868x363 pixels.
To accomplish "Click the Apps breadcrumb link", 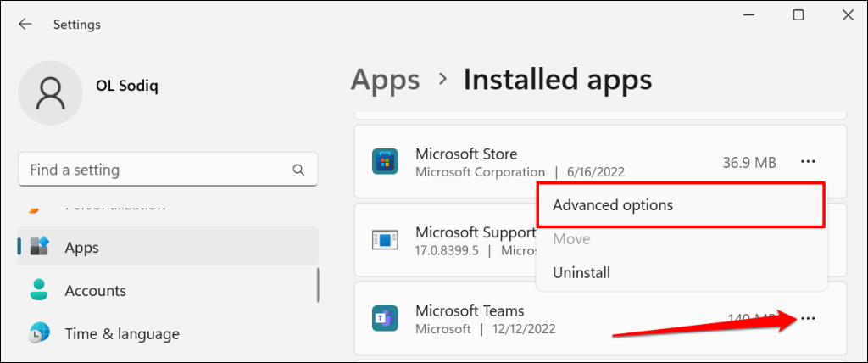I will 386,80.
